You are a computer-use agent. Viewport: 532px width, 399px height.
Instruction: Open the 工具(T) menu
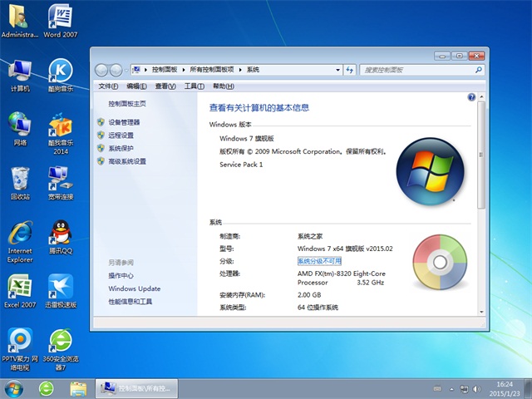tap(194, 86)
